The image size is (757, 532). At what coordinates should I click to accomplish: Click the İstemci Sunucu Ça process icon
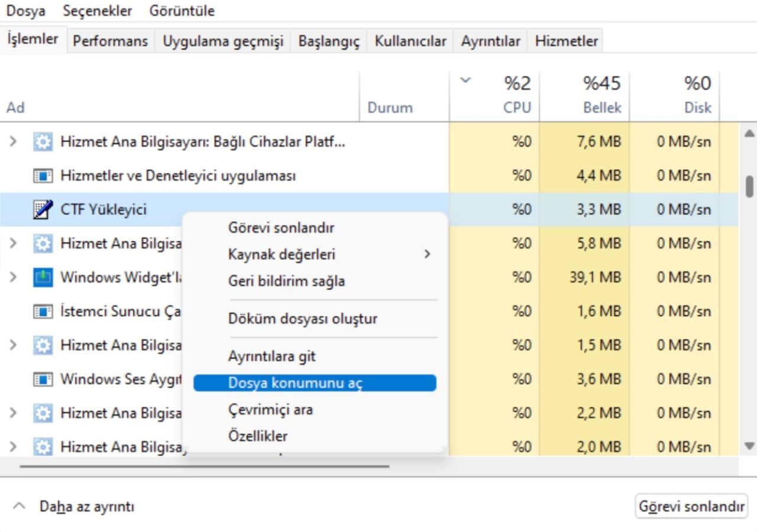[x=43, y=312]
